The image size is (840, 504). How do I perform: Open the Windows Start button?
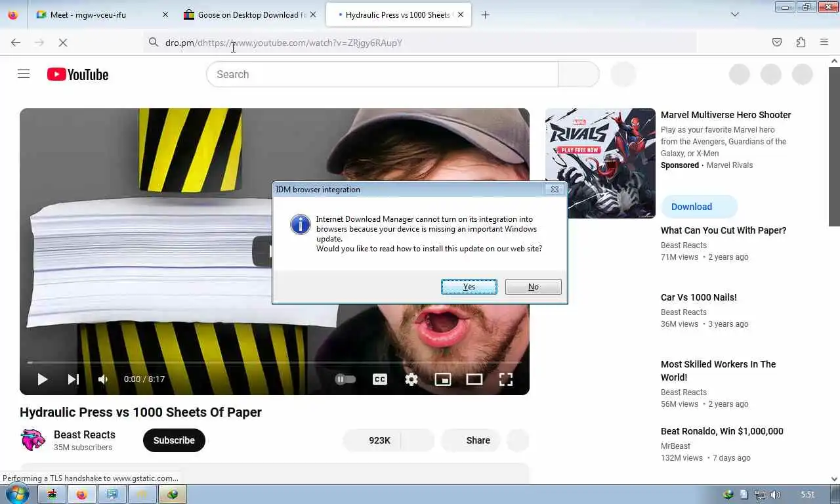[x=17, y=493]
